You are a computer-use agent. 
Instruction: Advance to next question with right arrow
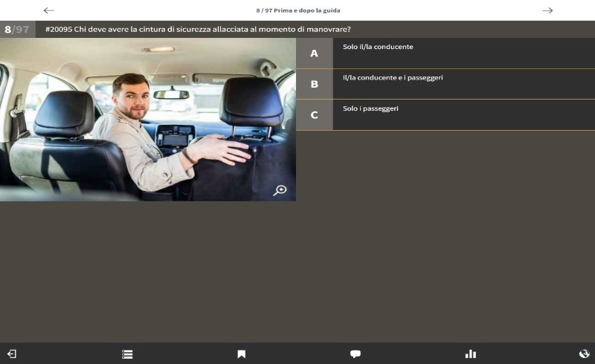[x=547, y=10]
